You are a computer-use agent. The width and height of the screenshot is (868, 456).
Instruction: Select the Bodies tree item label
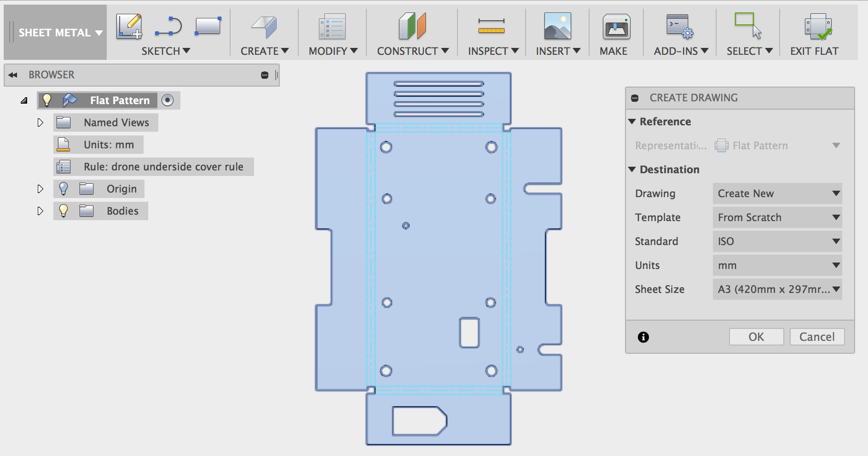122,211
